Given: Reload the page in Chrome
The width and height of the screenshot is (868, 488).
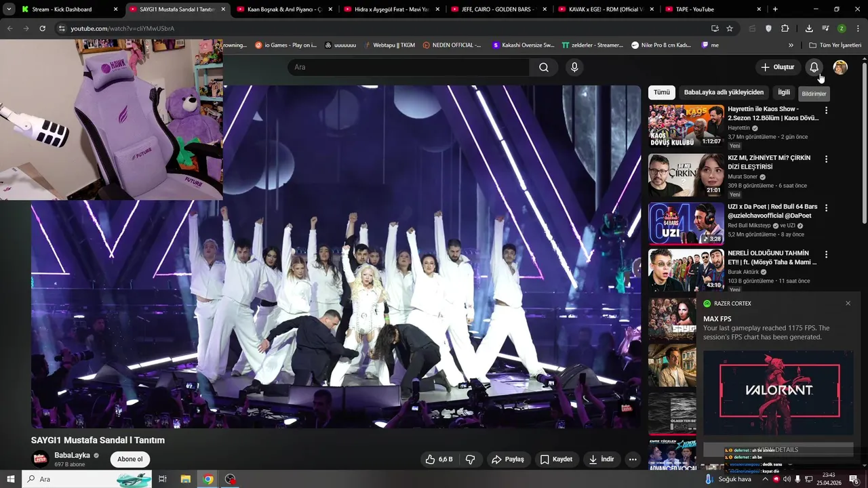Looking at the screenshot, I should click(x=42, y=28).
